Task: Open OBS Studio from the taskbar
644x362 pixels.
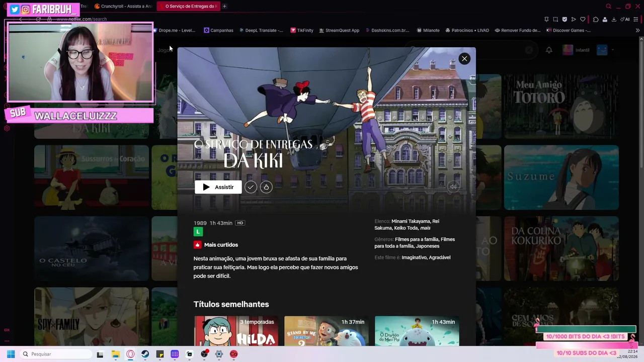Action: coord(204,354)
